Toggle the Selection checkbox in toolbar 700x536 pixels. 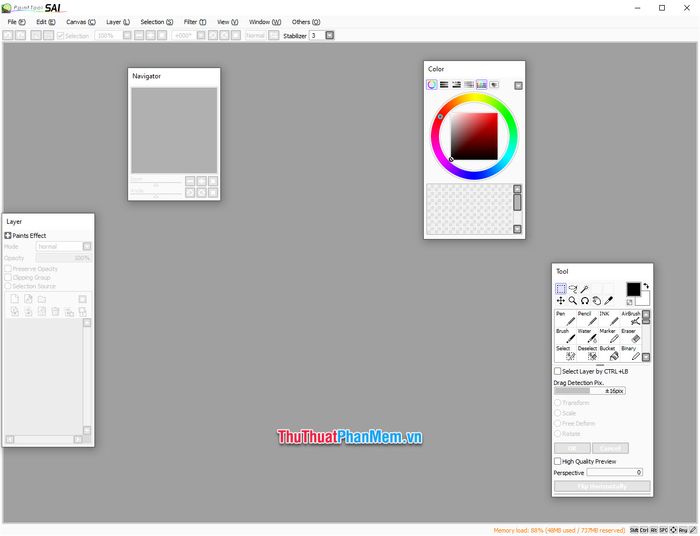coord(61,36)
